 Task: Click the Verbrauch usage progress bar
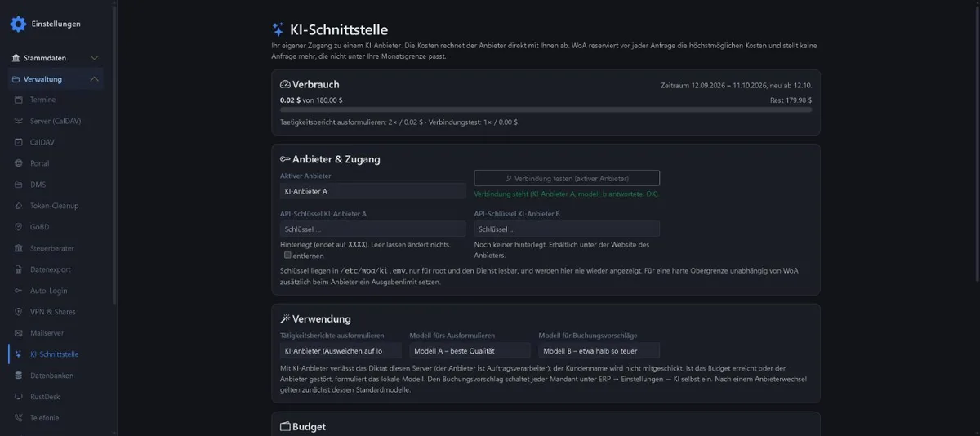coord(546,109)
